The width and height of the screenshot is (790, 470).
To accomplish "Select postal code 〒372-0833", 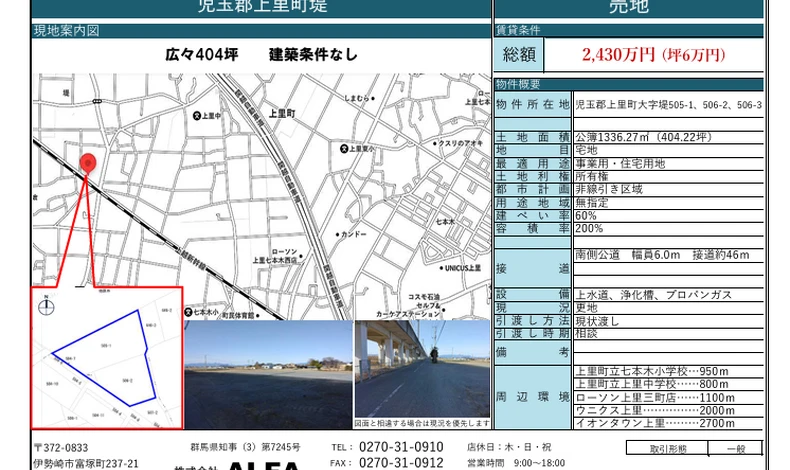I will click(61, 448).
